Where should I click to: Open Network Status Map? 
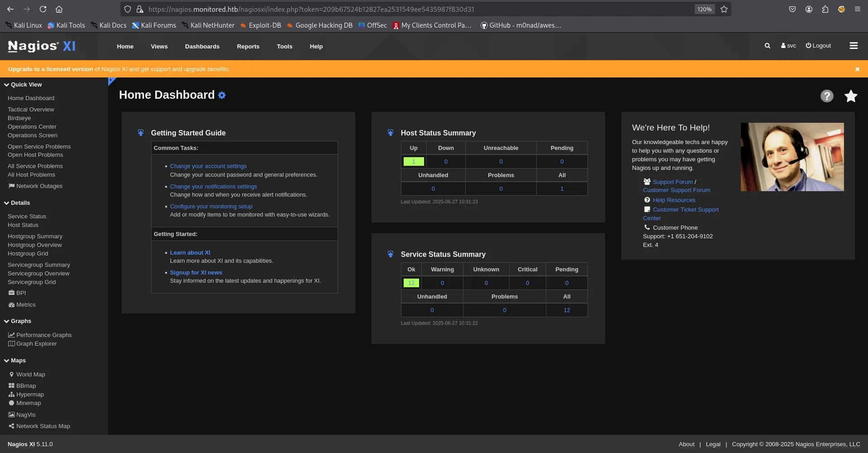(39, 426)
